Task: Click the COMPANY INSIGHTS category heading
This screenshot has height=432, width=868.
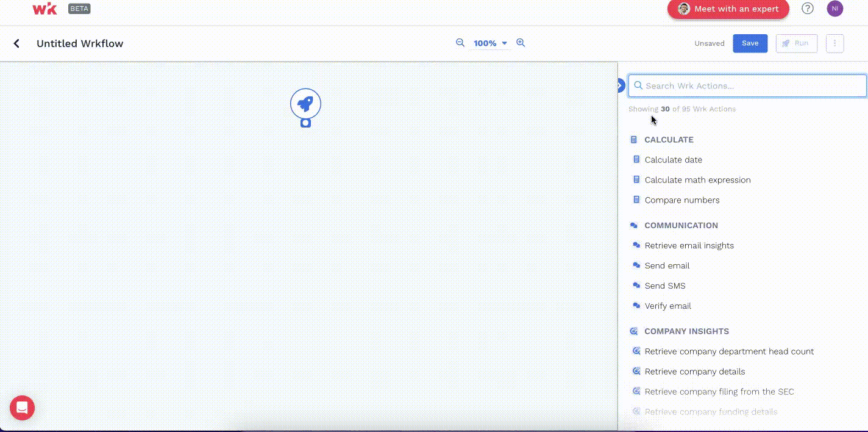Action: coord(686,331)
